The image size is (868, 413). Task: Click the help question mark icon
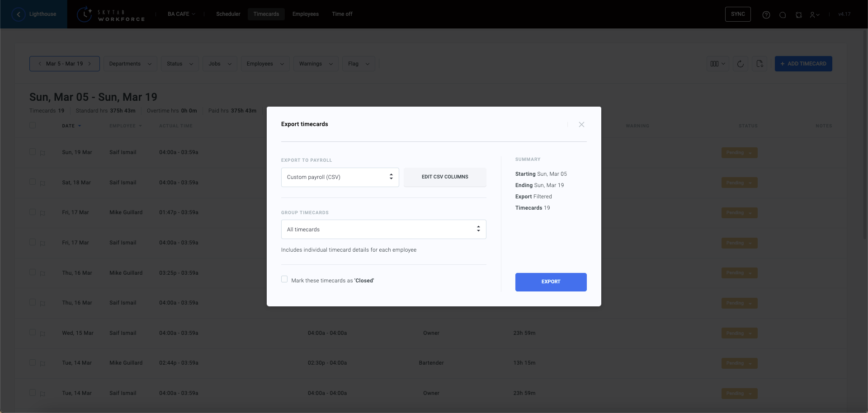click(766, 15)
